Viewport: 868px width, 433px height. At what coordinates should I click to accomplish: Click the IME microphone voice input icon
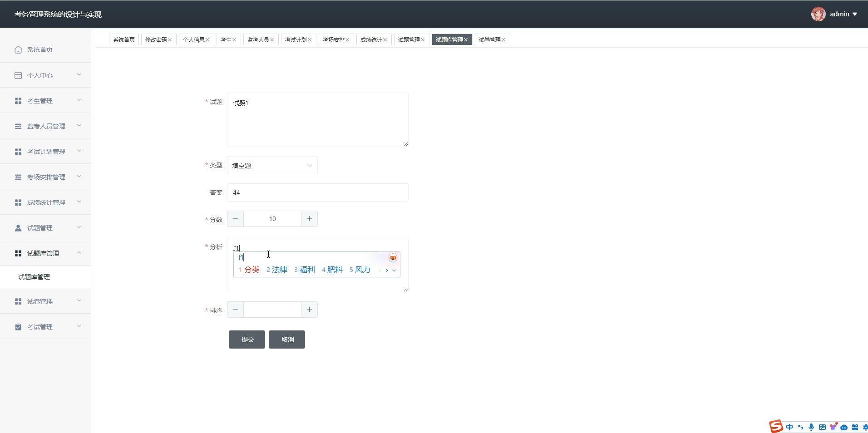point(811,427)
